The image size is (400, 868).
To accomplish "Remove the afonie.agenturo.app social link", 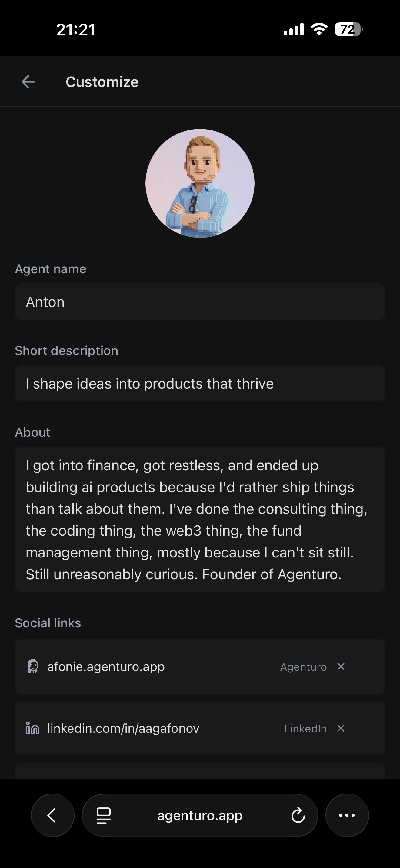I will pos(341,666).
